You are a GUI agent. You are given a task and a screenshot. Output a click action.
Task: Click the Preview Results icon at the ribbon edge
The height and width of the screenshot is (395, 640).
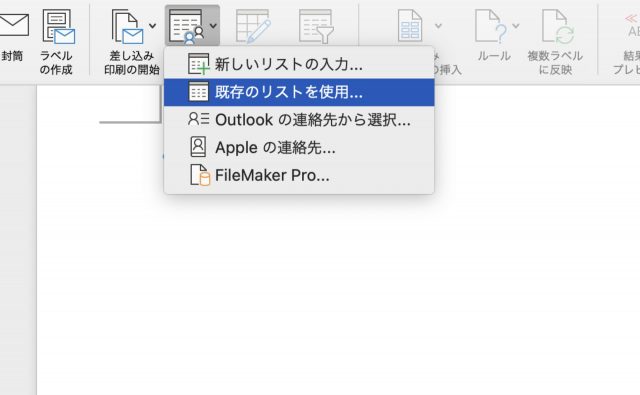coord(632,25)
